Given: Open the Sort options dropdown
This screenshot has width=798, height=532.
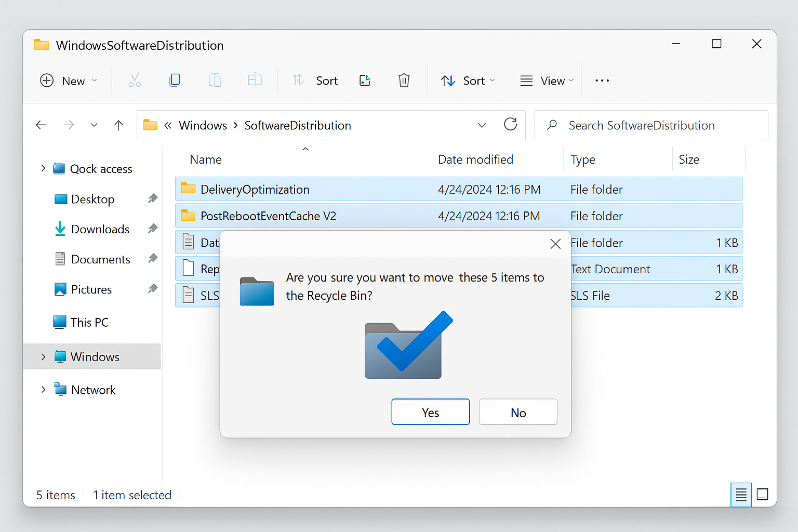Looking at the screenshot, I should coord(467,80).
